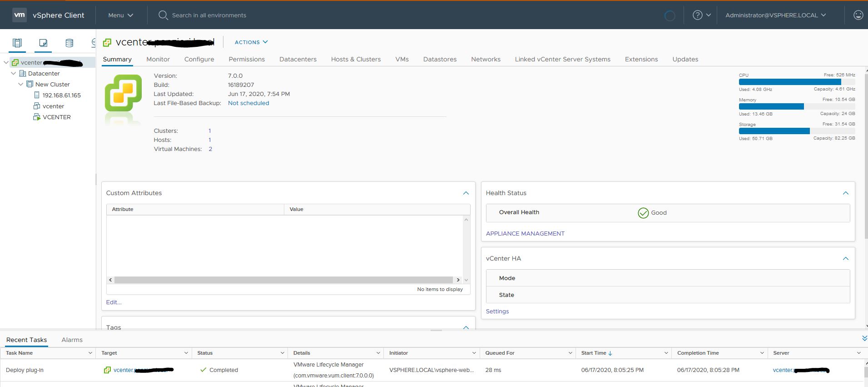Click the Completed status checkmark icon

(x=203, y=370)
